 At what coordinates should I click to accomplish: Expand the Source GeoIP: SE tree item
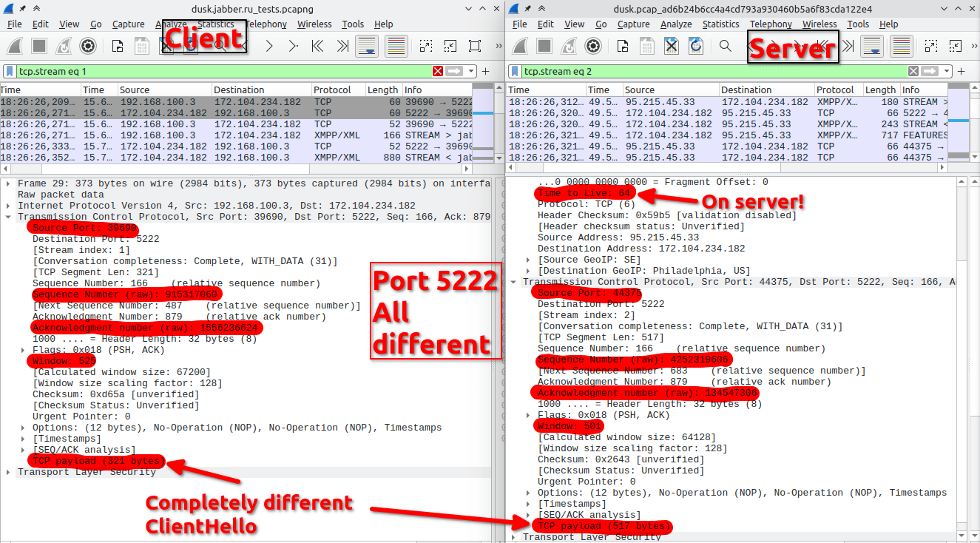[528, 260]
